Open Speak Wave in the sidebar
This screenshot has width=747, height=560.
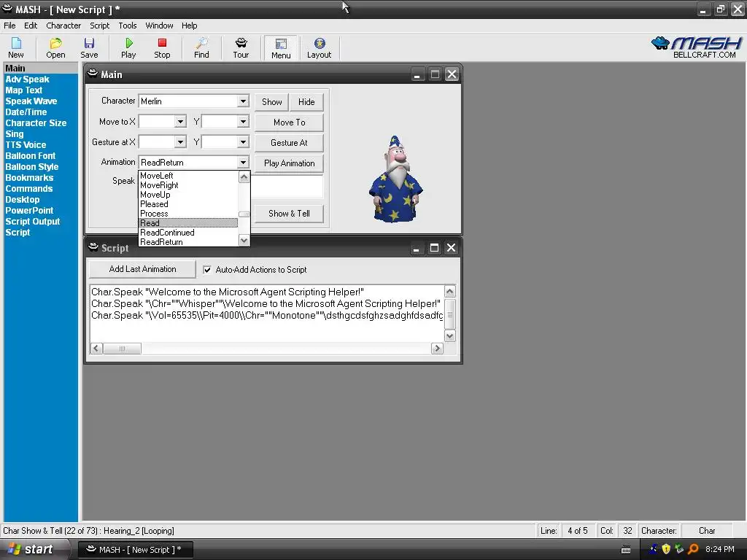tap(31, 101)
